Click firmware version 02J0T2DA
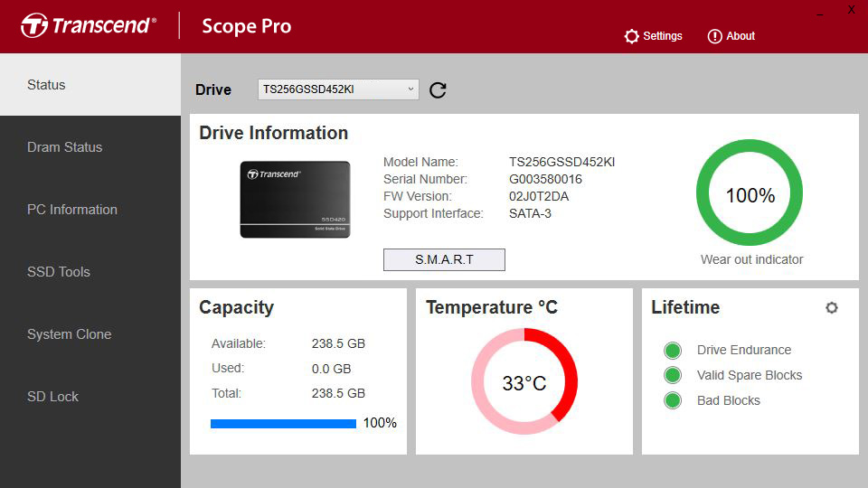The height and width of the screenshot is (488, 868). click(539, 196)
